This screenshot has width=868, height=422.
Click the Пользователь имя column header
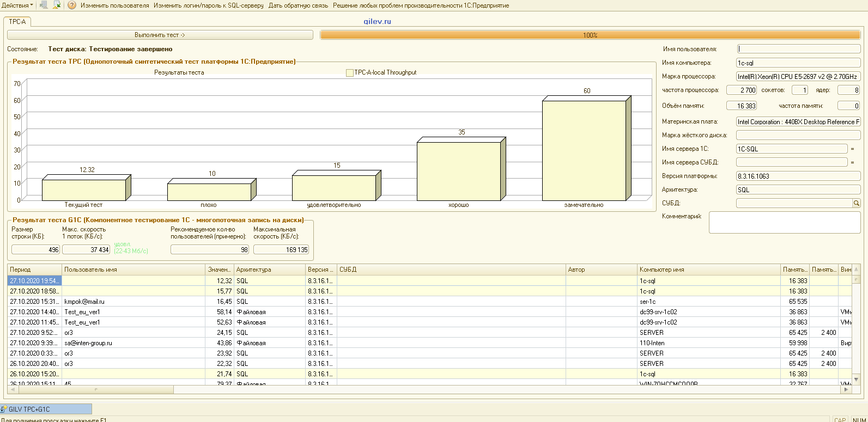point(133,270)
